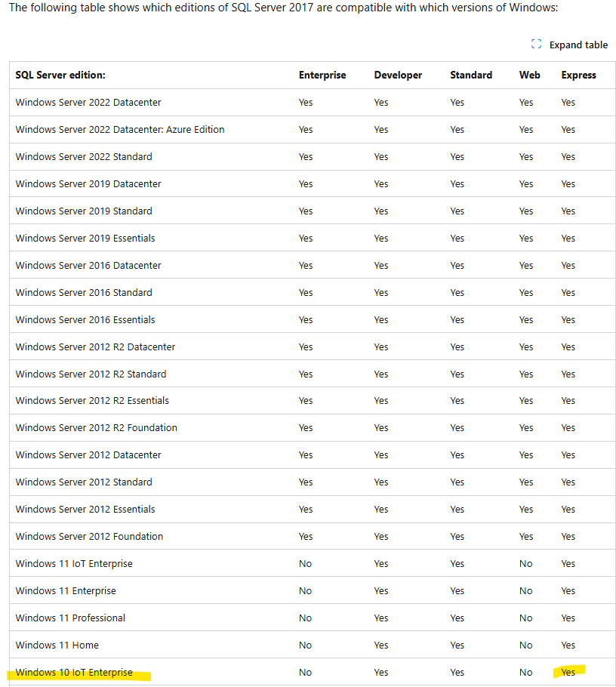Image resolution: width=616 pixels, height=687 pixels.
Task: Select the Web column header
Action: 529,75
